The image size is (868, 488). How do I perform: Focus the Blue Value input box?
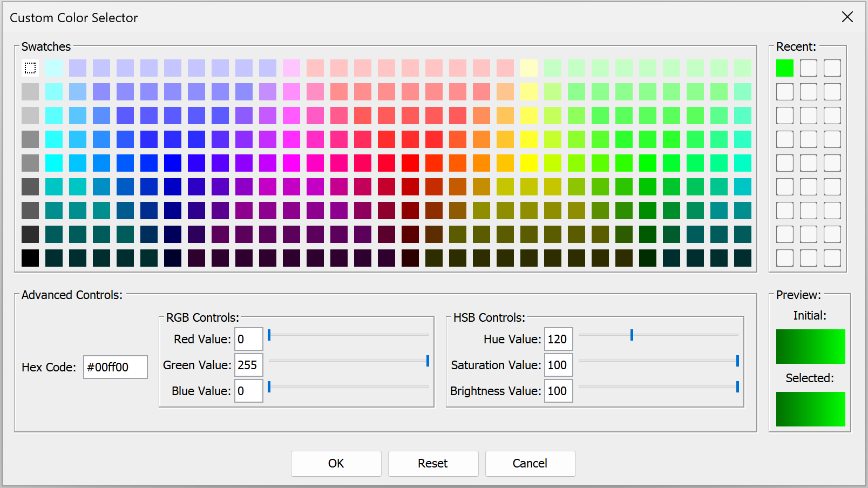249,391
